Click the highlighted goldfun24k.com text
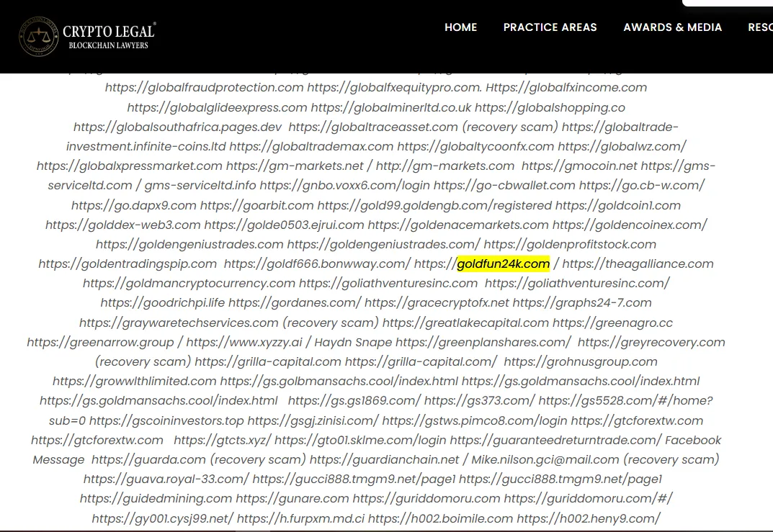Image resolution: width=773 pixels, height=532 pixels. (504, 263)
